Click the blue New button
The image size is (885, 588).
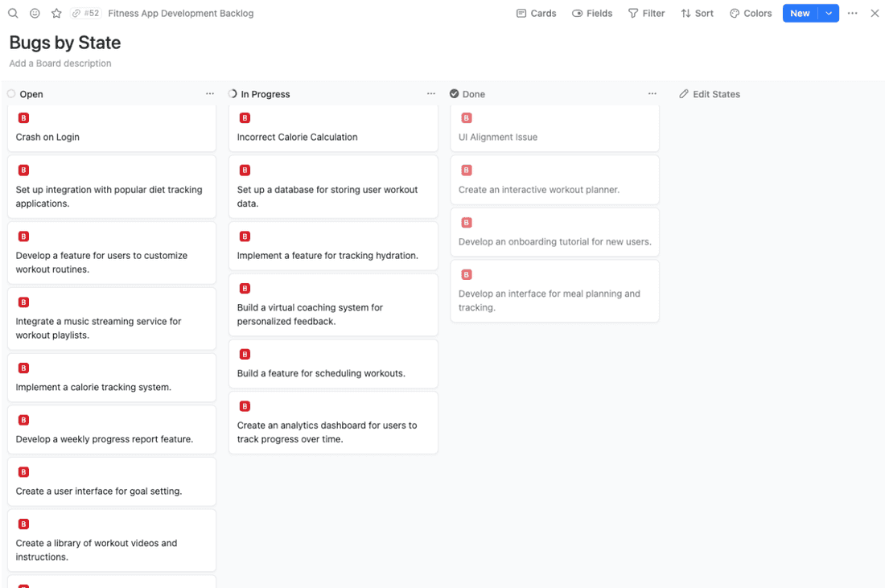[x=800, y=13]
